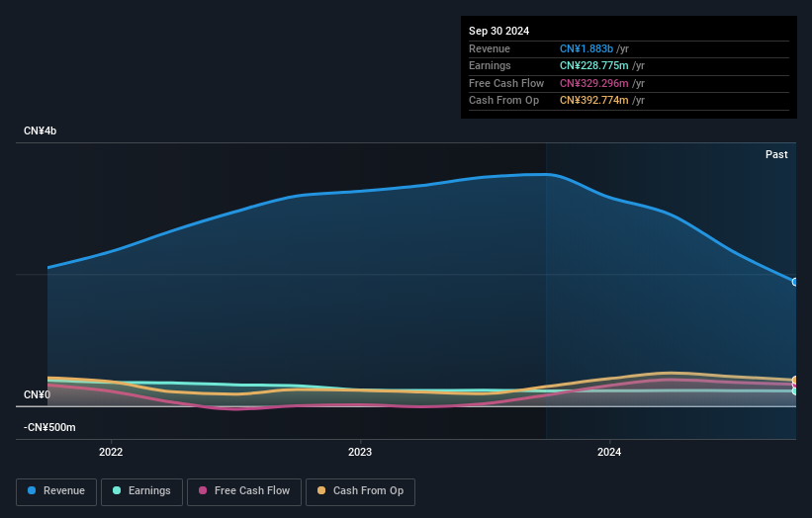This screenshot has height=518, width=812.
Task: Click the 2024 x-axis label
Action: [x=609, y=452]
